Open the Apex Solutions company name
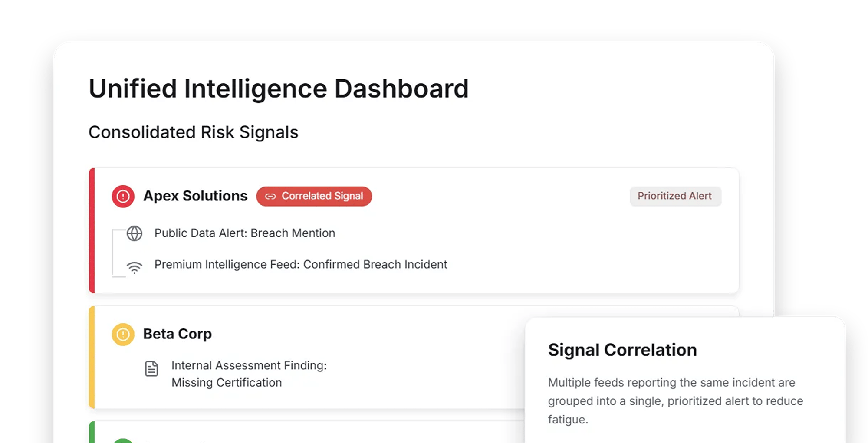 coord(195,196)
